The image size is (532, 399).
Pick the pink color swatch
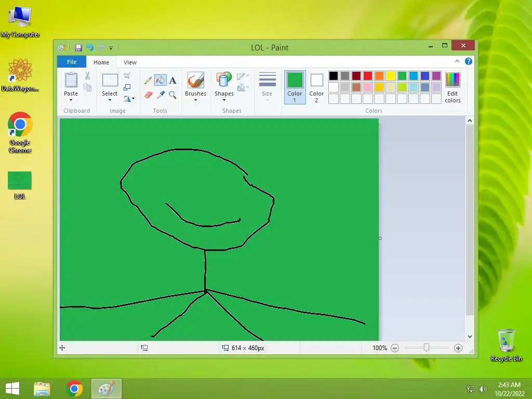(368, 87)
